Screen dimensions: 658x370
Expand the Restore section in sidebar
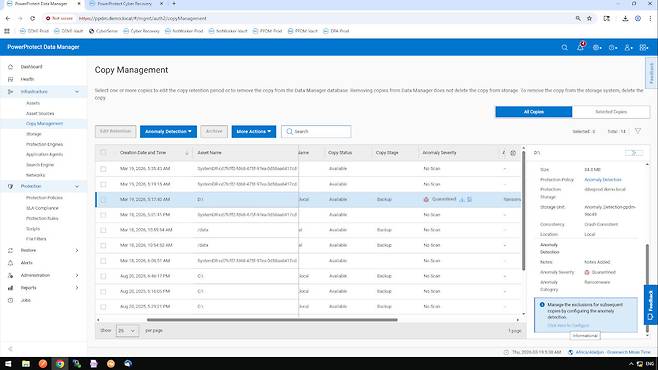[x=77, y=250]
